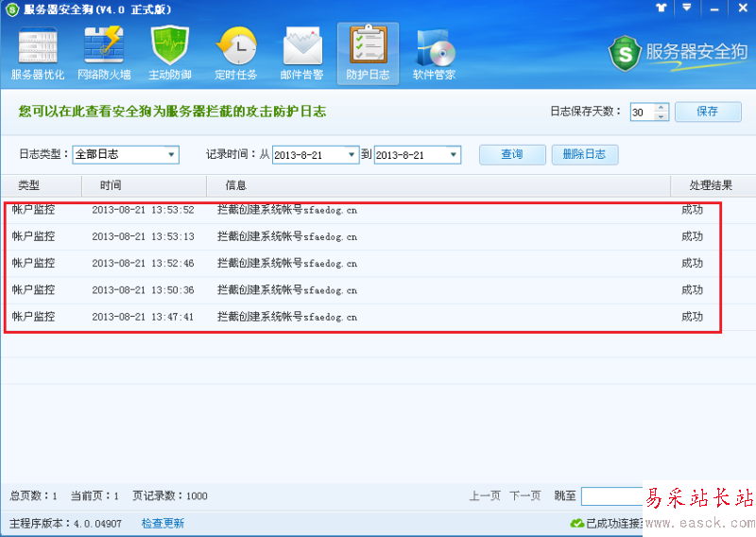Decrease log retention days with down arrow
The width and height of the screenshot is (756, 537).
point(661,116)
